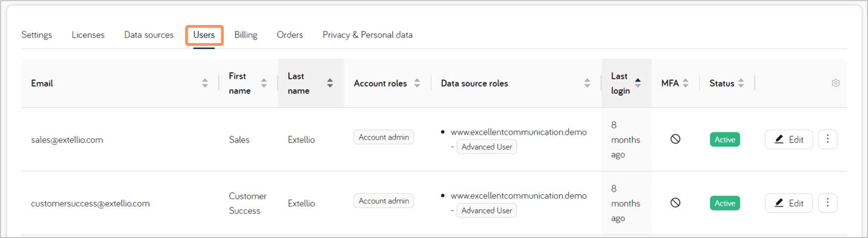Open table column settings gear
The image size is (868, 238).
tap(835, 84)
